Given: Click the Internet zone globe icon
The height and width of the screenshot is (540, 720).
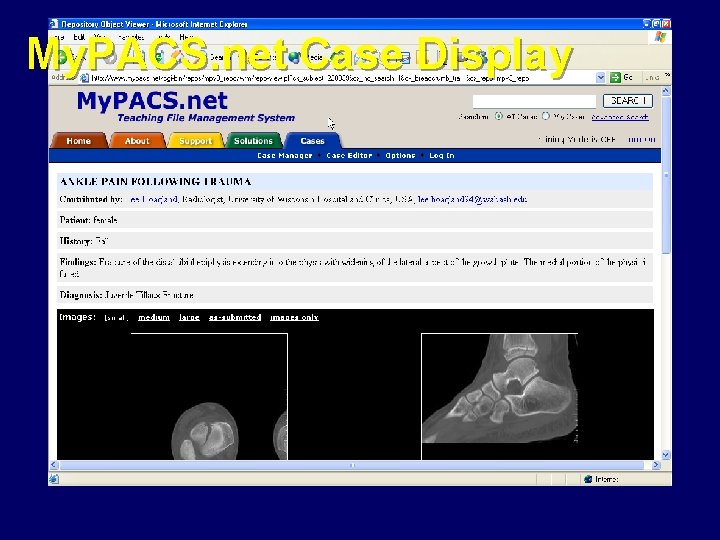Looking at the screenshot, I should pos(588,479).
